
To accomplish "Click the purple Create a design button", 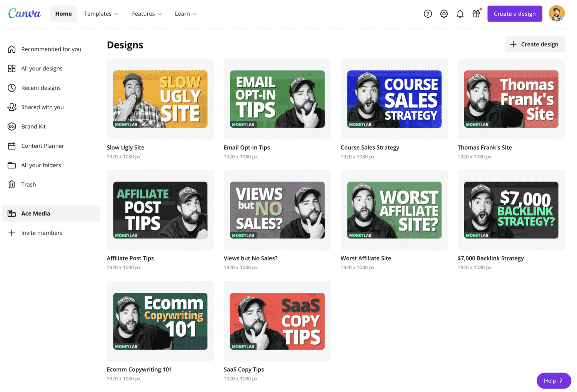I will (x=515, y=14).
